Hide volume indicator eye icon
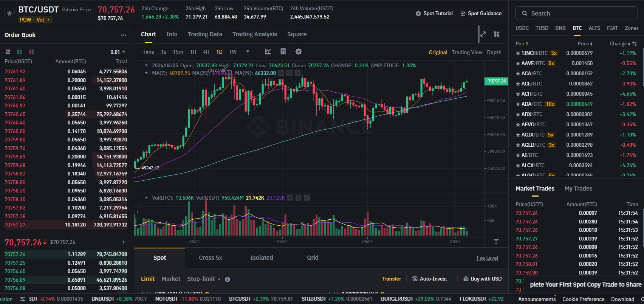This screenshot has width=644, height=304. [x=290, y=198]
